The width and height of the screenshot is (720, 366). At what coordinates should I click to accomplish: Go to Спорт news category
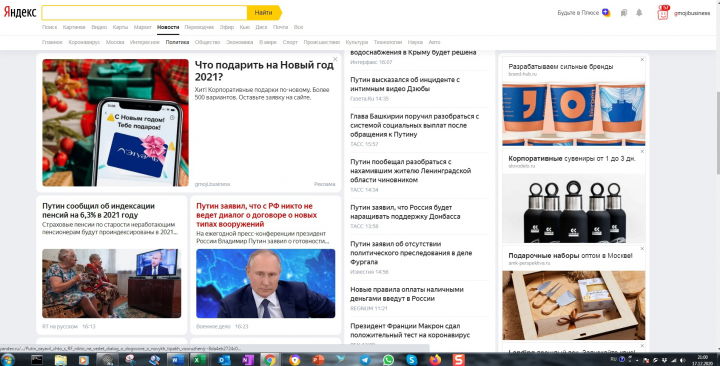point(290,42)
